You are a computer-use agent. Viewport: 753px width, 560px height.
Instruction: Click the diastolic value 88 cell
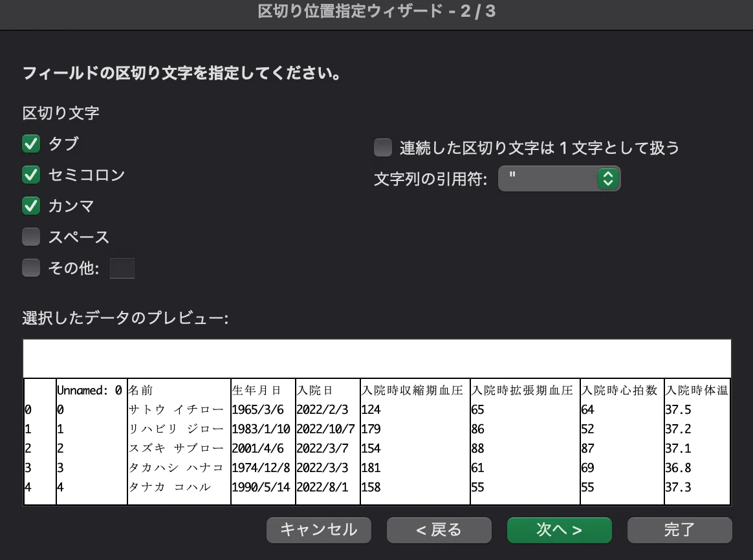click(478, 448)
